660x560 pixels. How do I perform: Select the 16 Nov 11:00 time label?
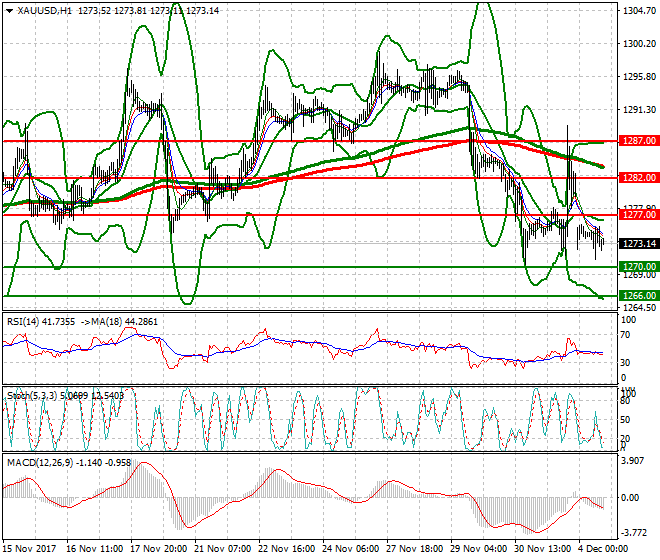tap(95, 549)
